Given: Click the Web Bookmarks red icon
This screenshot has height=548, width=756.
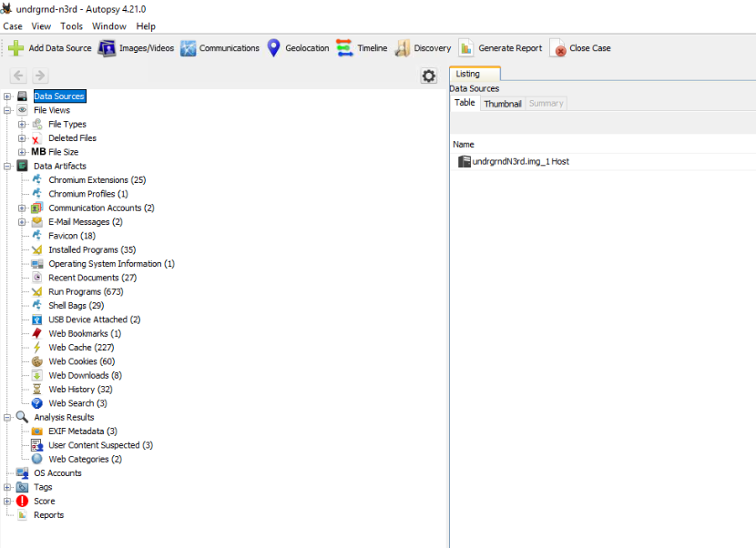Looking at the screenshot, I should click(x=37, y=333).
